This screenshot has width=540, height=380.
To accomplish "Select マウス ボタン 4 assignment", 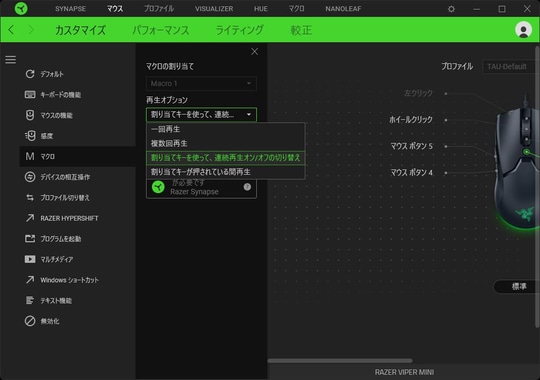I will click(412, 172).
